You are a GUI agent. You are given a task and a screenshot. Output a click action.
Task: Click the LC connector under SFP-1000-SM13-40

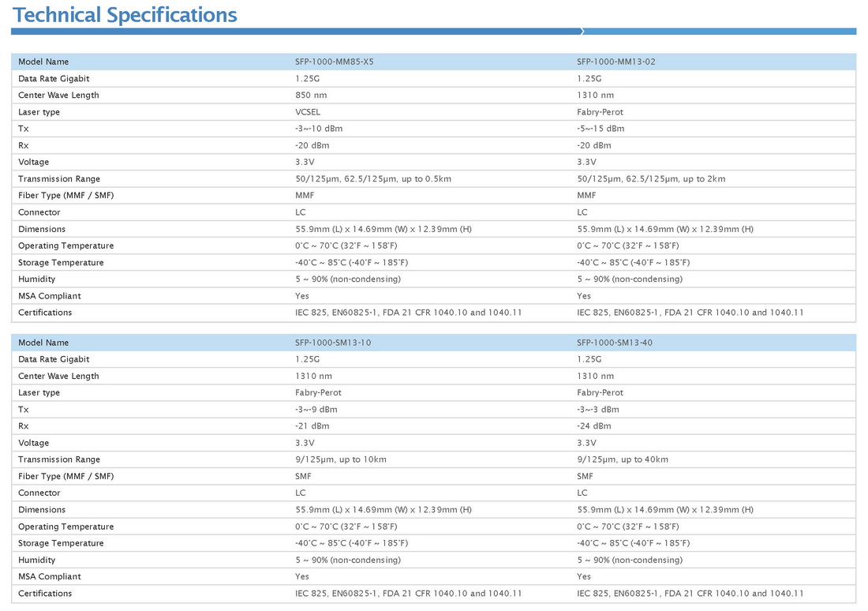click(582, 493)
